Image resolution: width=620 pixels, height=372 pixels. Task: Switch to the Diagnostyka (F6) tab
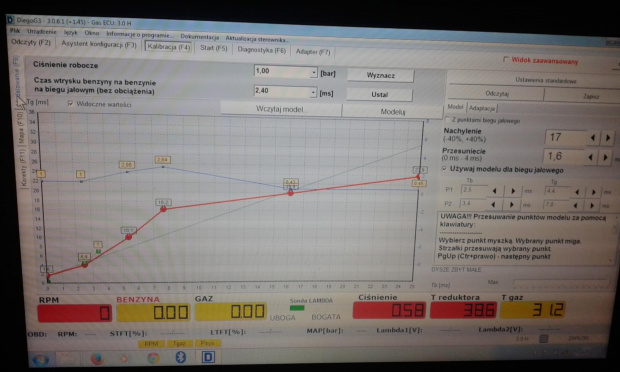(x=261, y=50)
